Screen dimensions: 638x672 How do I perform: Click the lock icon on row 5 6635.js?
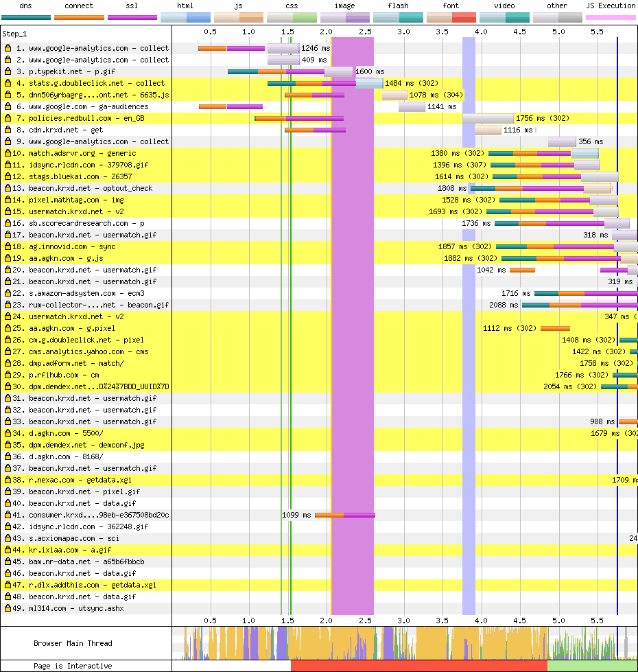pyautogui.click(x=8, y=95)
